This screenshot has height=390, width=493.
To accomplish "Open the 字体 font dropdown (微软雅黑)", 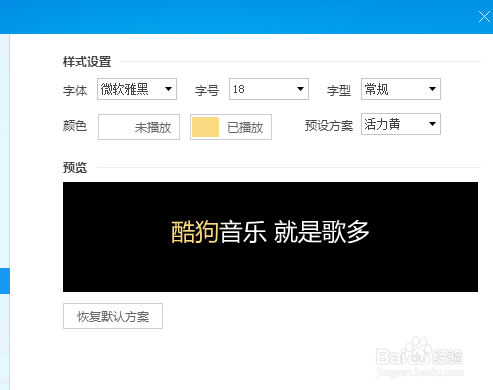I will 137,89.
